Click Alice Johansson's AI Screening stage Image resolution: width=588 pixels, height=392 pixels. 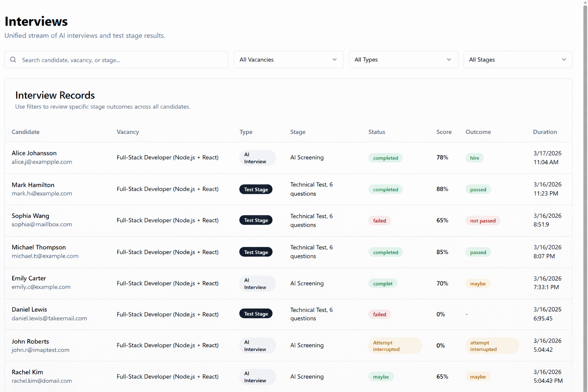tap(307, 157)
